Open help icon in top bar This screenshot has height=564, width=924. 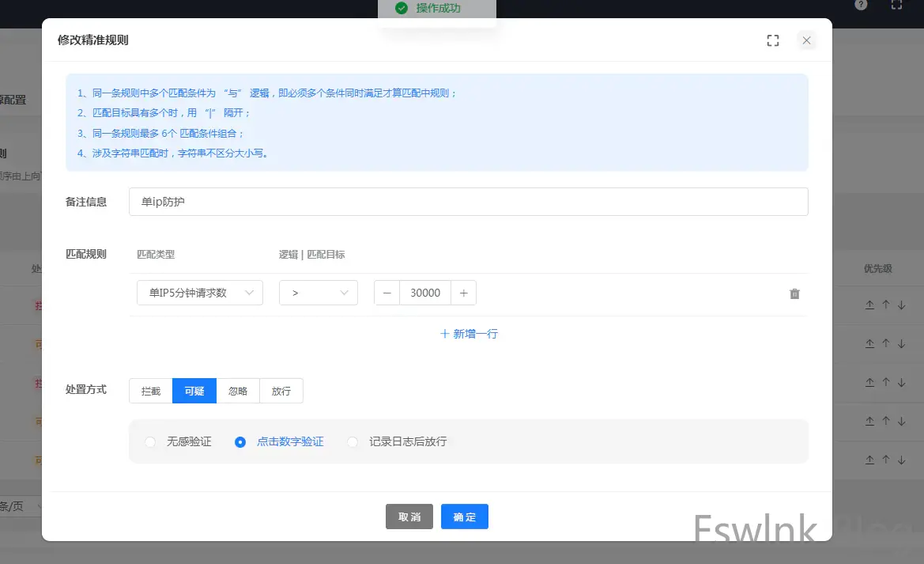(x=861, y=5)
